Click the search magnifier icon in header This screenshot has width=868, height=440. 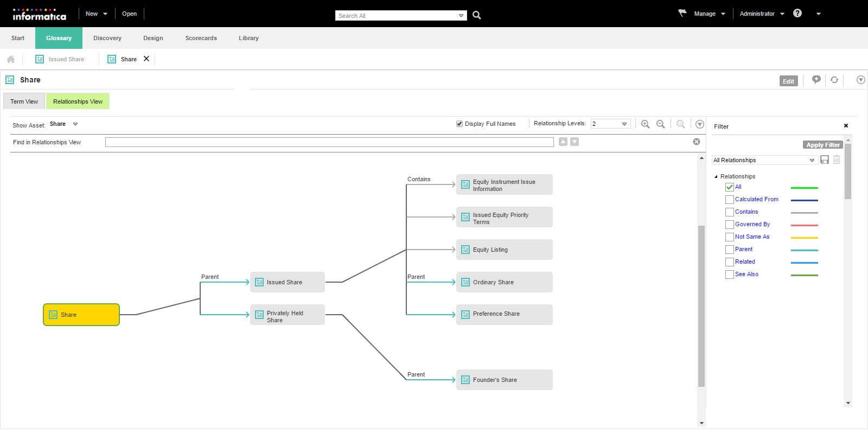(476, 15)
